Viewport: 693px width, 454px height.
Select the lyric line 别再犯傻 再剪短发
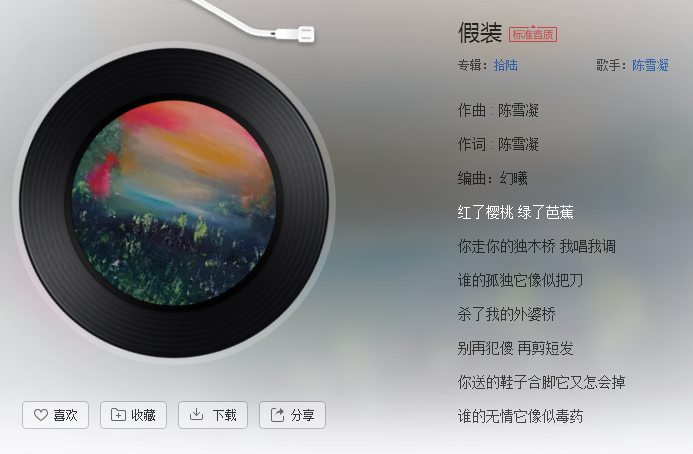515,348
